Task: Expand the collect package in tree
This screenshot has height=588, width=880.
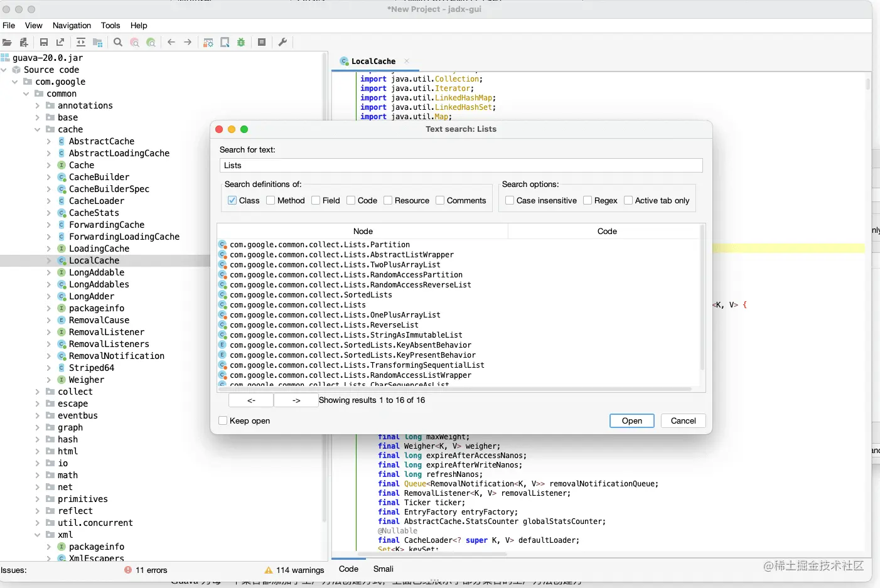Action: tap(38, 392)
